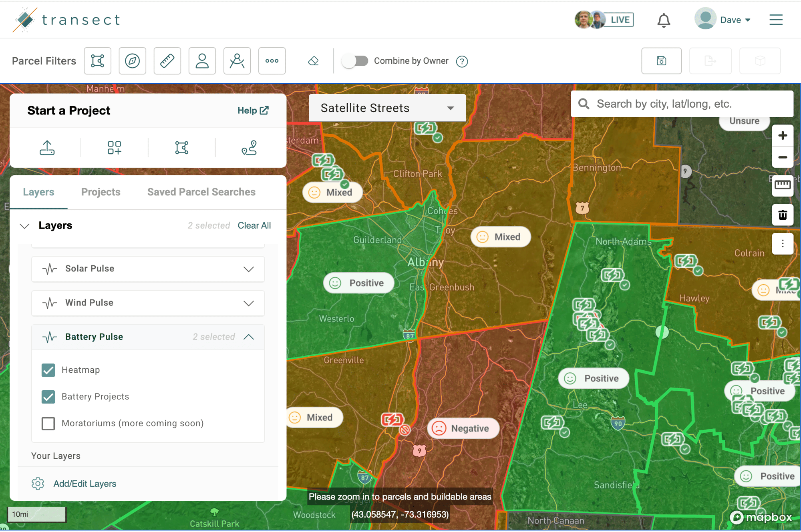
Task: Click the upload project icon
Action: coord(47,148)
